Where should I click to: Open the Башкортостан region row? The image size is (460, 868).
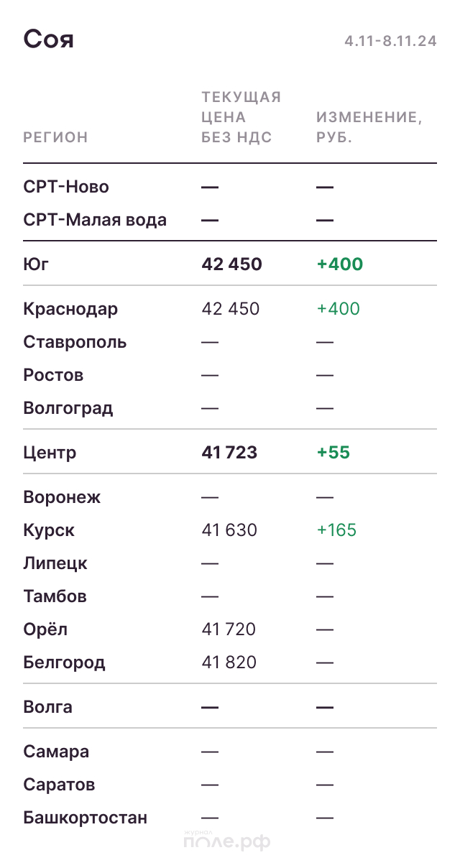(x=85, y=818)
